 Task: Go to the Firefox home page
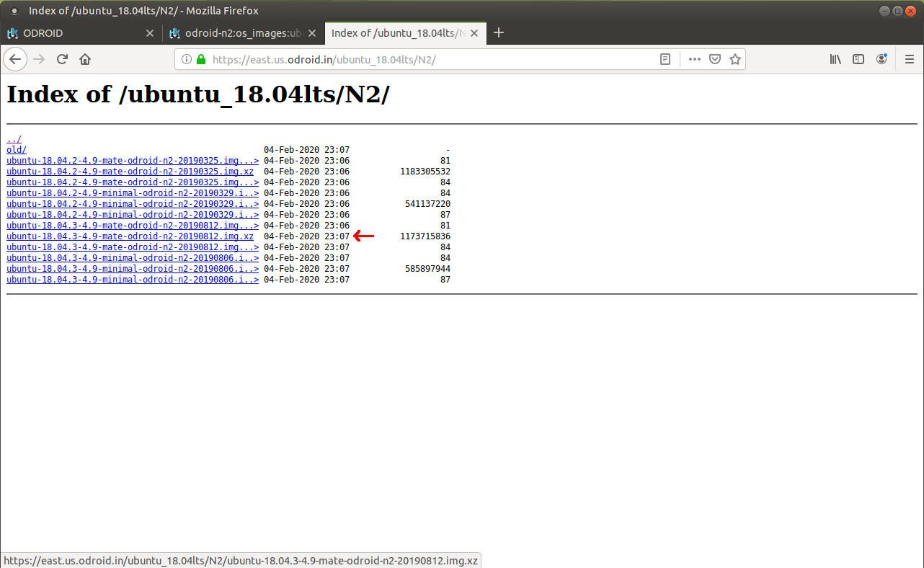point(85,59)
